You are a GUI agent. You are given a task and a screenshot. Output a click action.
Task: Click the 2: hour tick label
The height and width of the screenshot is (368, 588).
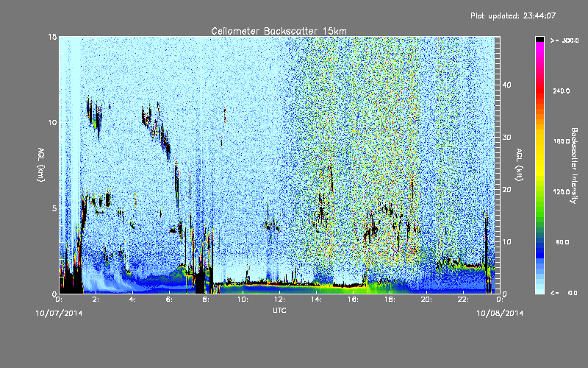[96, 300]
